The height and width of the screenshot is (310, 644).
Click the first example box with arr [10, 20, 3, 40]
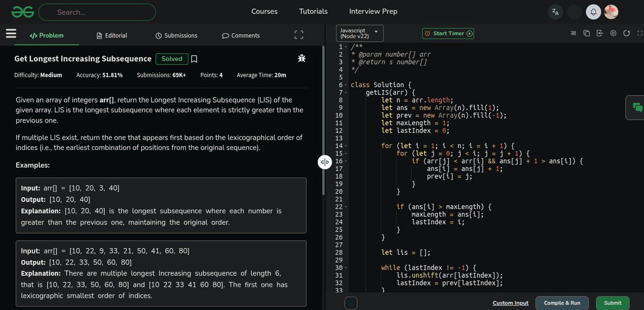[161, 205]
